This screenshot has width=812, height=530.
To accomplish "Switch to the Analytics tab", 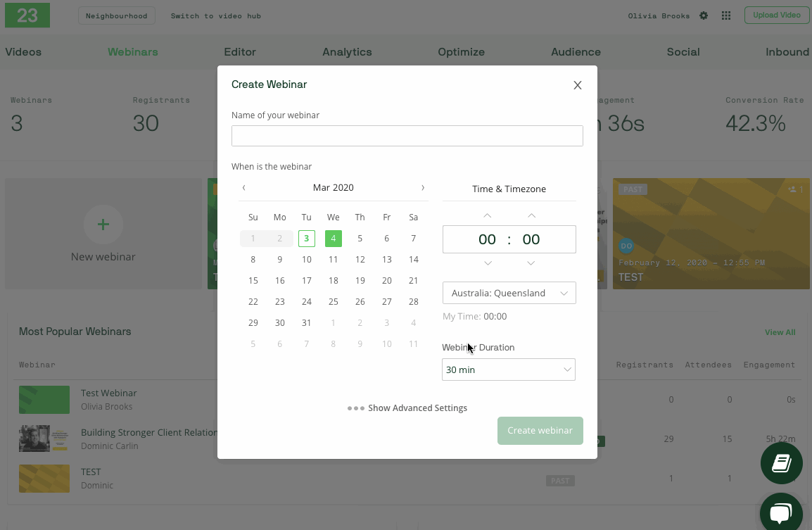I will pos(347,52).
